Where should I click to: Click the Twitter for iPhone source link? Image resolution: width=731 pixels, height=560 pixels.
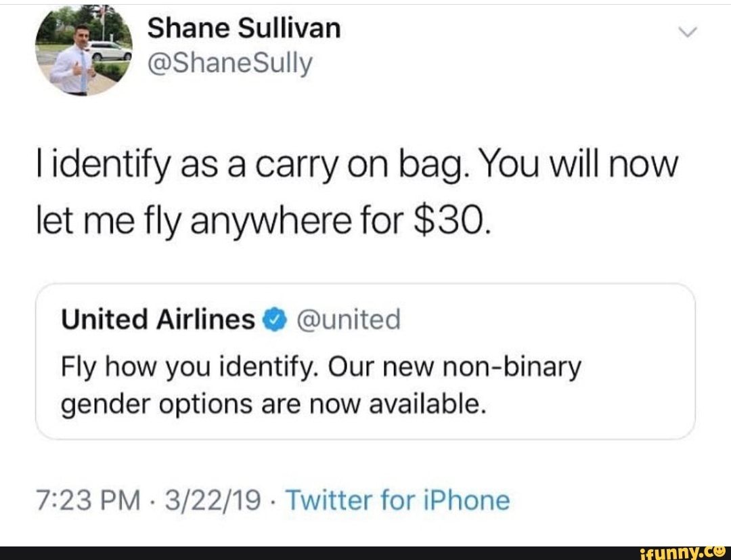coord(397,500)
